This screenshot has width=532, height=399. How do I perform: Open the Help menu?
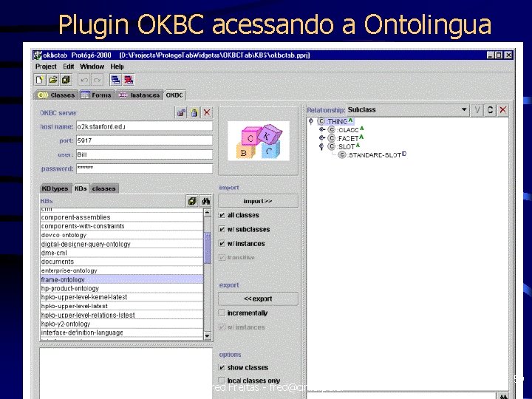[x=117, y=66]
